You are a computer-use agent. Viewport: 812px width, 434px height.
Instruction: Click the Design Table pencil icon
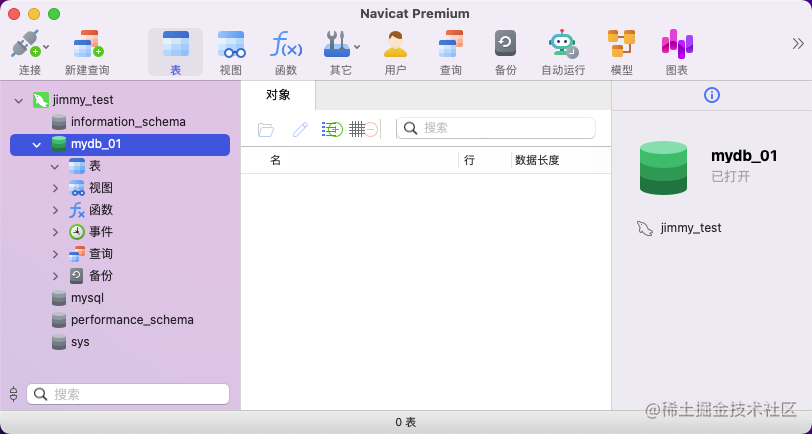[x=300, y=129]
